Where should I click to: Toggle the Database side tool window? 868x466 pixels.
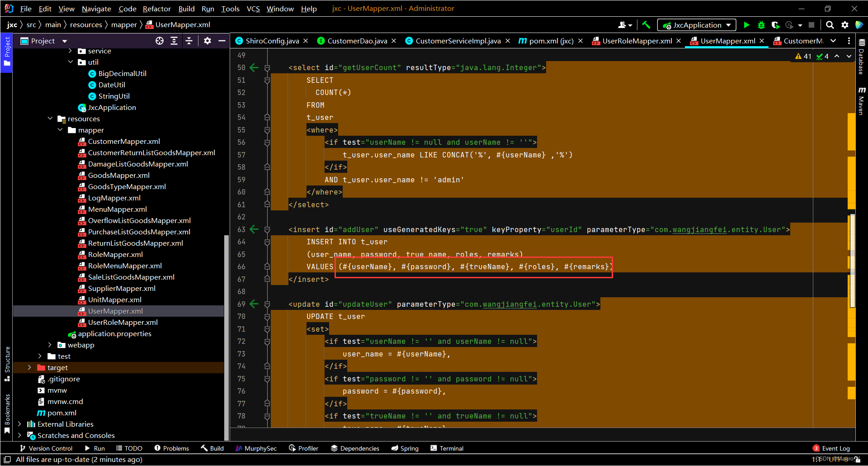point(862,57)
